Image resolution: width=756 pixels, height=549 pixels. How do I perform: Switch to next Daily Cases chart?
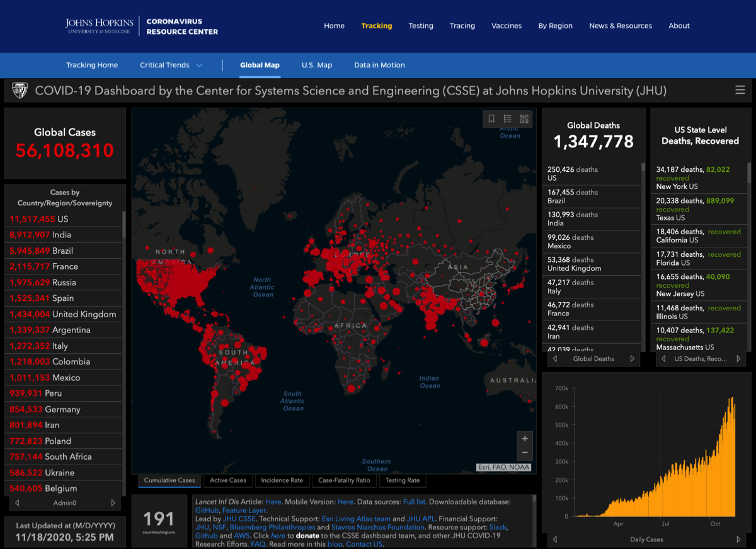coord(739,540)
